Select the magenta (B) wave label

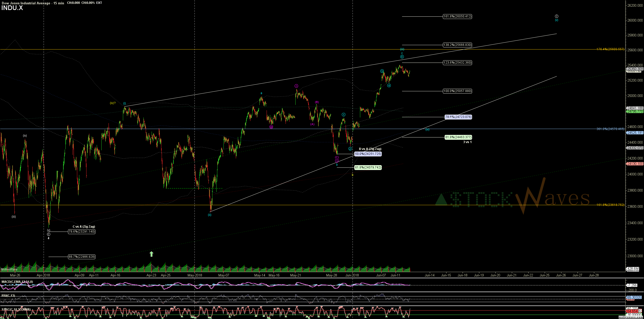(x=317, y=102)
